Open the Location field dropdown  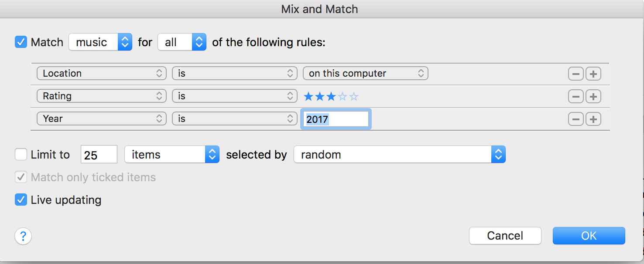coord(101,74)
